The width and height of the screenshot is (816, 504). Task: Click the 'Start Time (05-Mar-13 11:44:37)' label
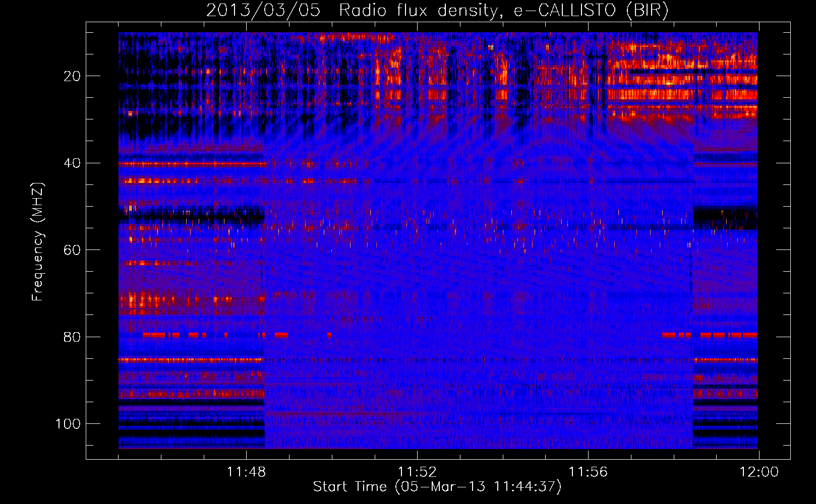coord(437,487)
